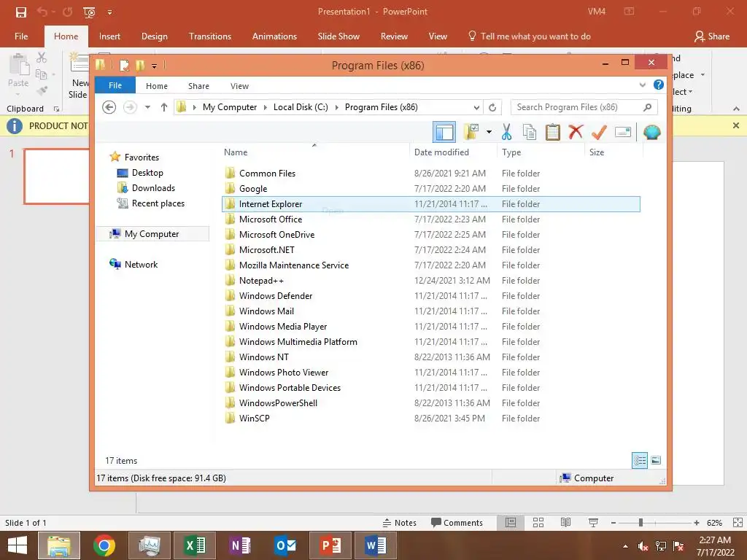Screen dimensions: 747x560
Task: Select the WinSCP folder
Action: click(x=431, y=418)
